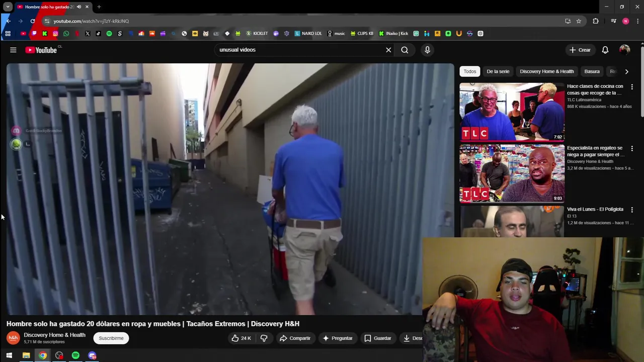Open the 'INaiko | Kick' bookmark
The image size is (644, 362).
pos(394,34)
